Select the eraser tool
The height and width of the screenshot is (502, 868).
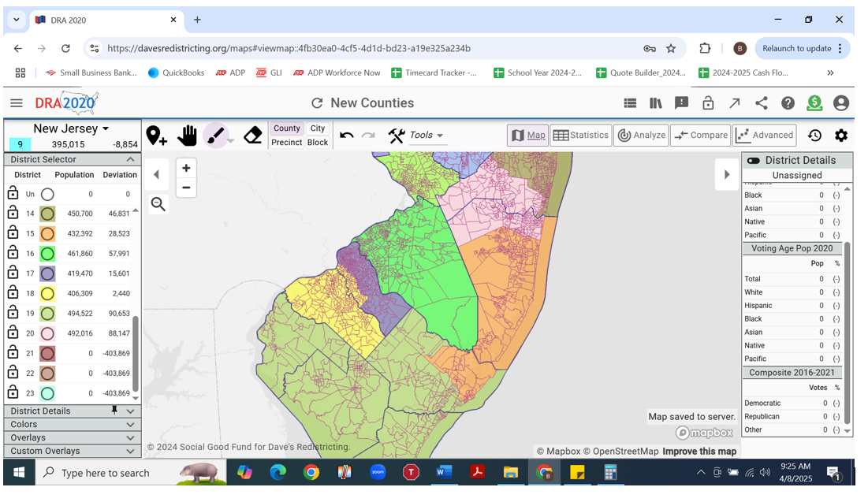(x=252, y=136)
